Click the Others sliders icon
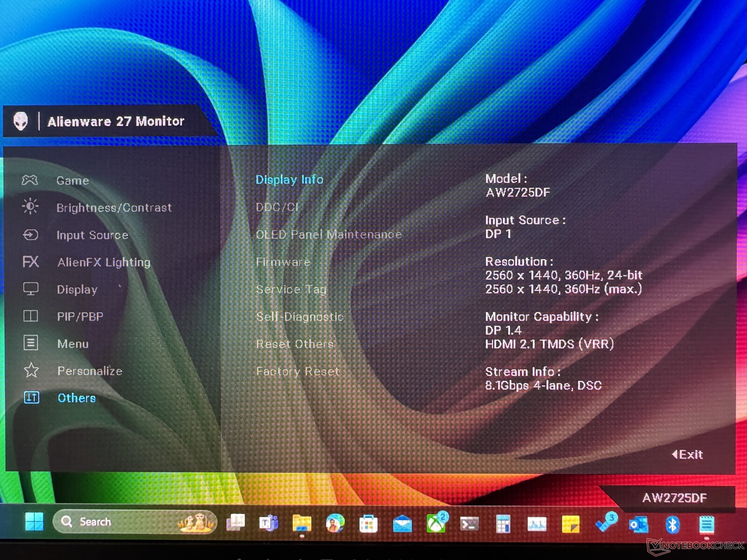 point(31,397)
